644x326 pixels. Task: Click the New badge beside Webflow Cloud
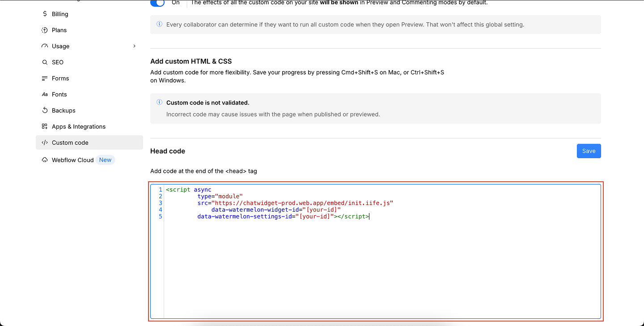tap(106, 160)
